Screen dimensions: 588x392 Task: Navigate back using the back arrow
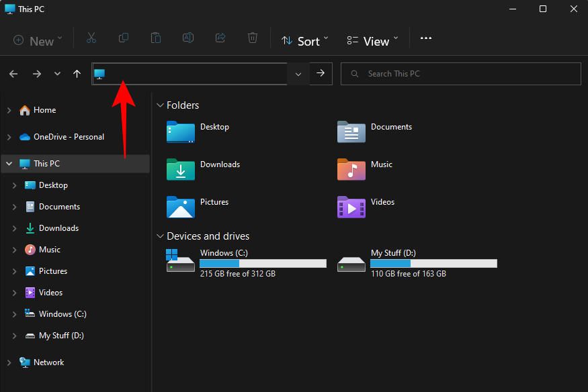[13, 74]
